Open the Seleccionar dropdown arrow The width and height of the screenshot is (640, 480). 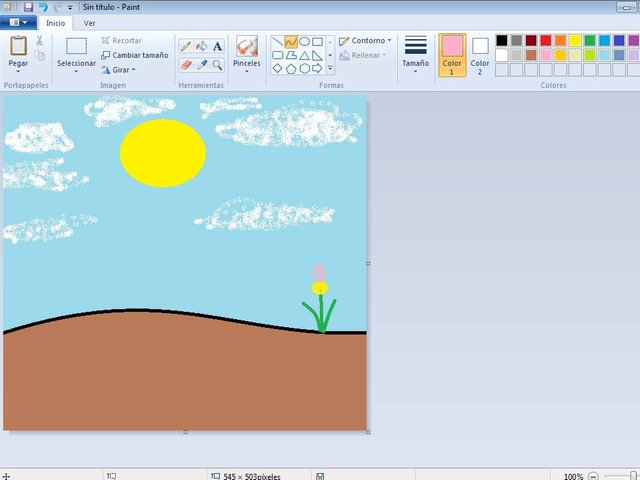(76, 72)
